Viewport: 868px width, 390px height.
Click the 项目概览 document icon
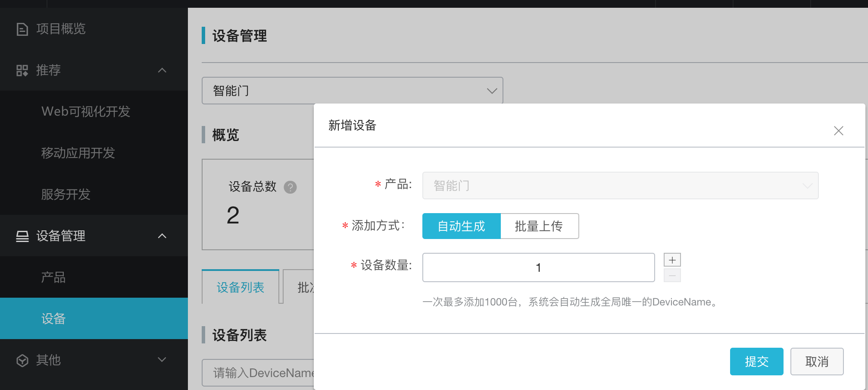[x=22, y=29]
